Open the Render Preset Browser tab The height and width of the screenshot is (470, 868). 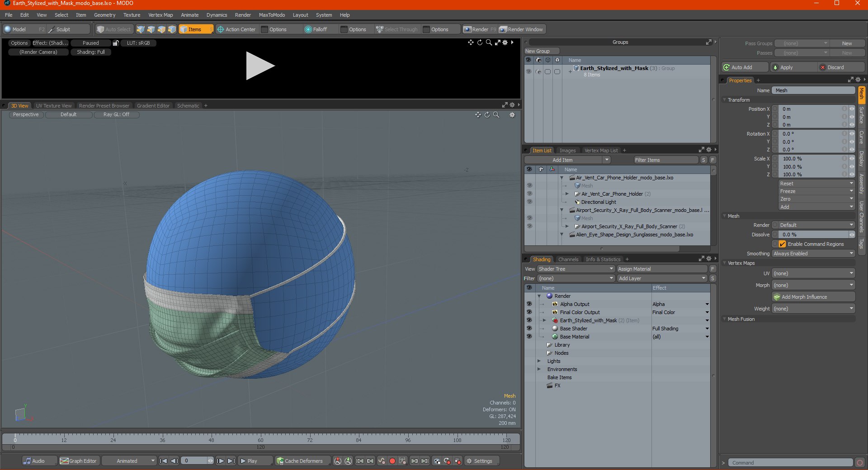(104, 106)
